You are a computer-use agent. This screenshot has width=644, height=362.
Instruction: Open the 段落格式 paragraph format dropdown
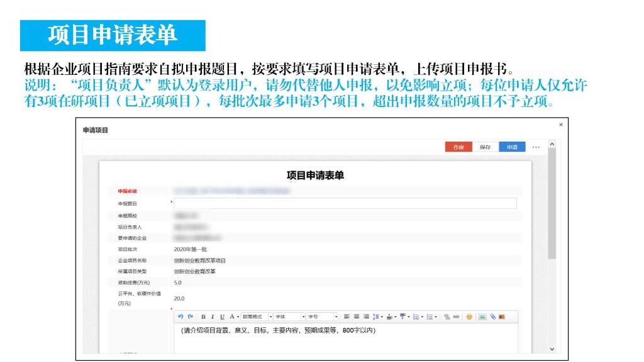point(254,316)
